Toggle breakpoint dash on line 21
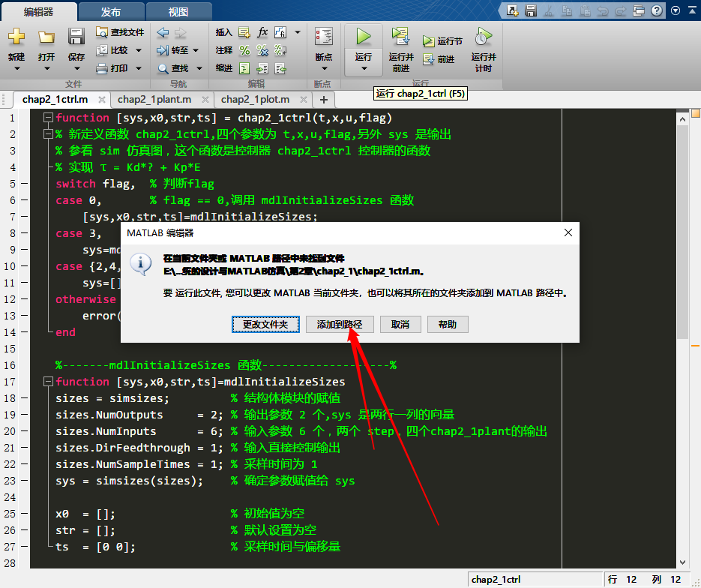 [x=25, y=447]
